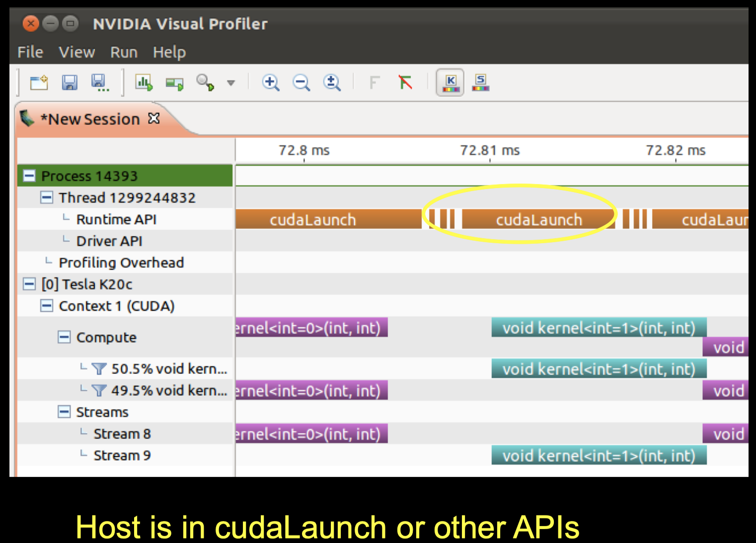Select the stream coloring icon
756x543 pixels.
(480, 82)
